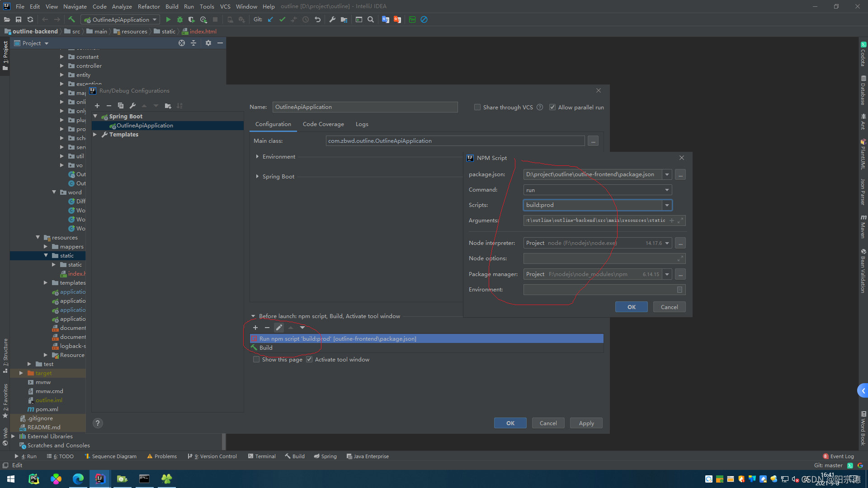Click Apply in Run/Debug Configurations
Viewport: 868px width, 488px height.
[x=586, y=423]
